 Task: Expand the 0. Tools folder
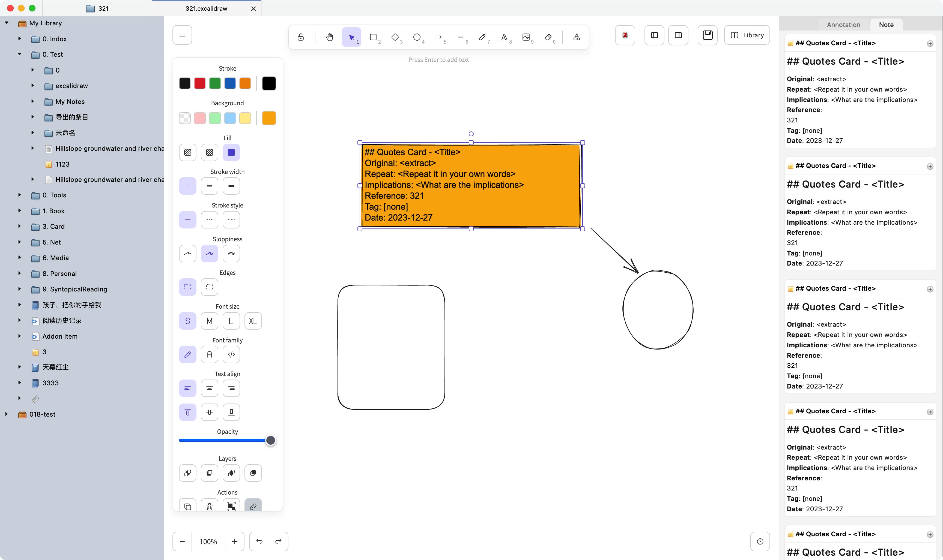tap(20, 195)
